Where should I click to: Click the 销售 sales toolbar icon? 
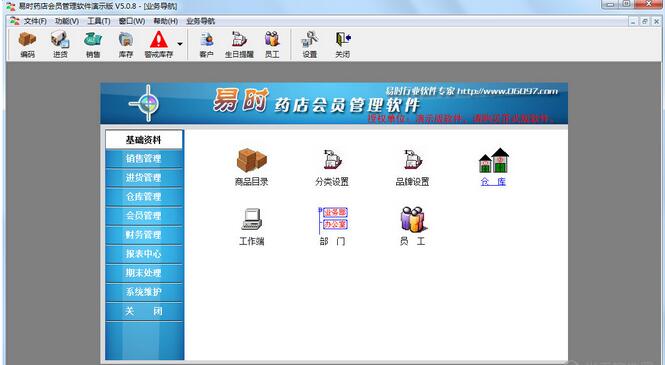click(x=93, y=44)
